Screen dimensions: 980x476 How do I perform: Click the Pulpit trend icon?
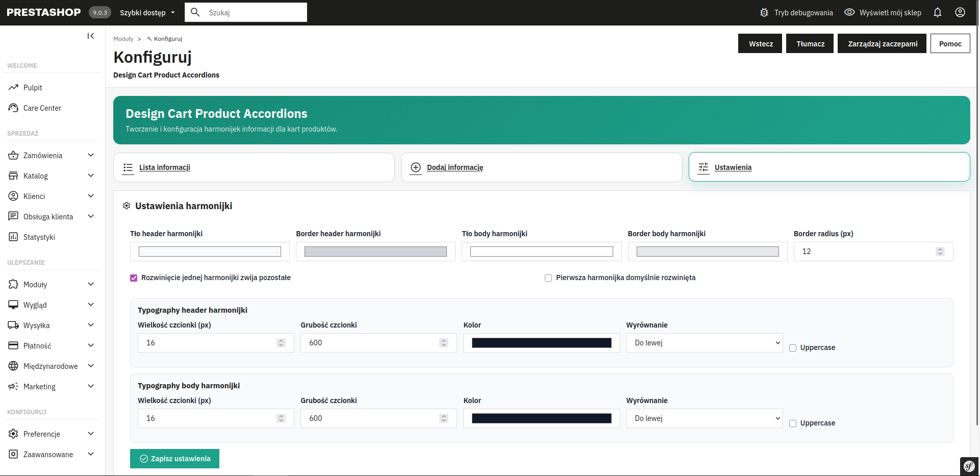click(13, 87)
